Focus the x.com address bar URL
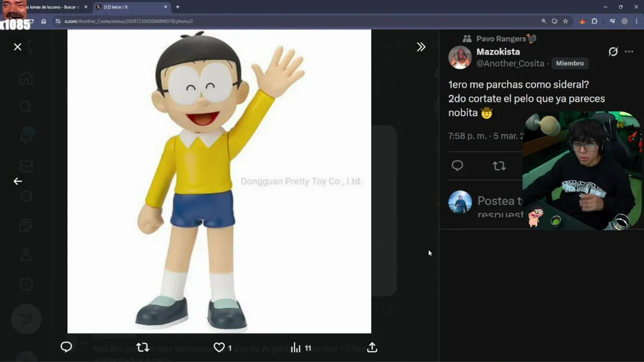The image size is (644, 362). pyautogui.click(x=129, y=21)
